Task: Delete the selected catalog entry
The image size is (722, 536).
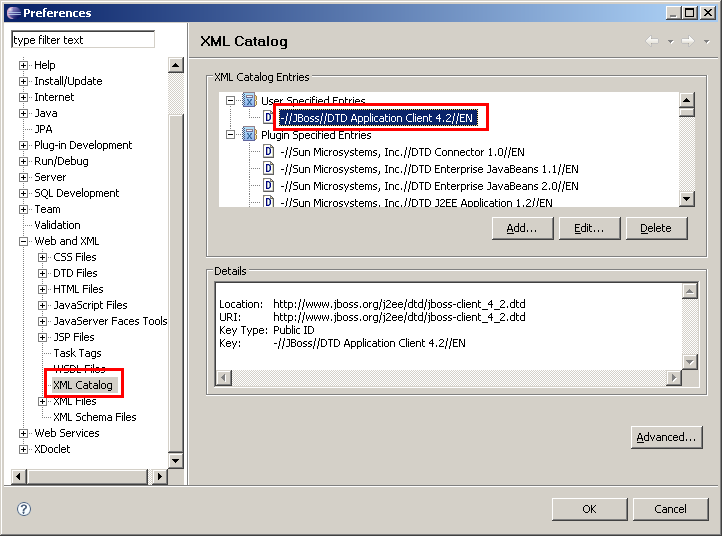Action: [x=656, y=228]
